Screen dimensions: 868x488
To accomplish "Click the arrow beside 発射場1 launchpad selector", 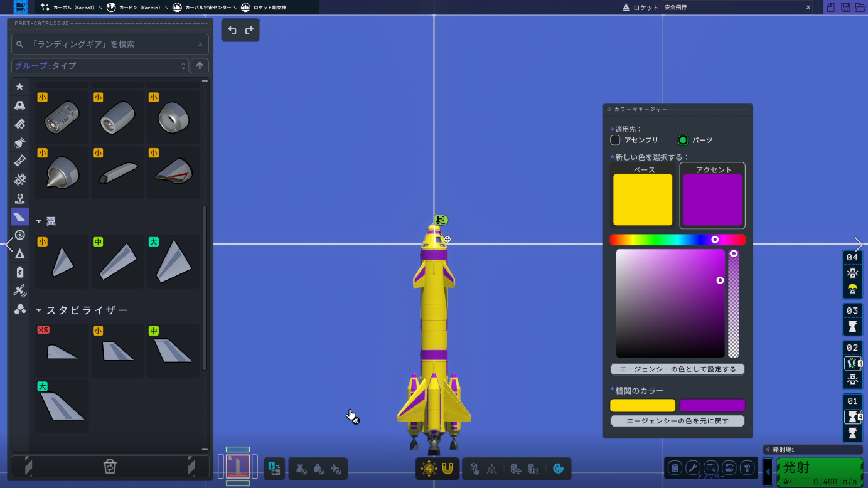I will coord(767,449).
